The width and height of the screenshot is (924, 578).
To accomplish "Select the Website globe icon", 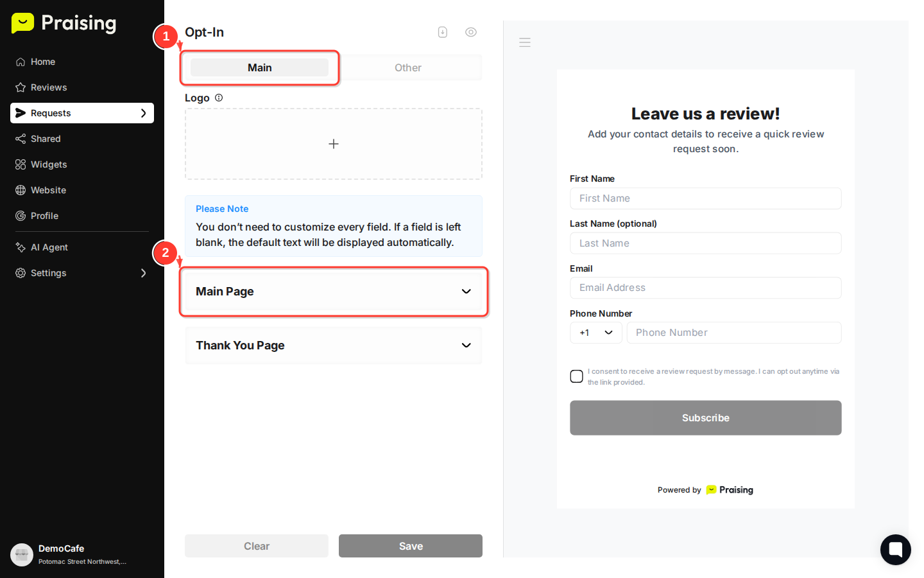I will point(19,190).
